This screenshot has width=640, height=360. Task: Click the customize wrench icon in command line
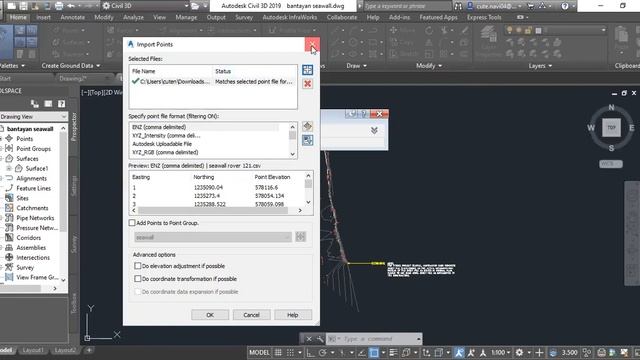click(x=320, y=339)
